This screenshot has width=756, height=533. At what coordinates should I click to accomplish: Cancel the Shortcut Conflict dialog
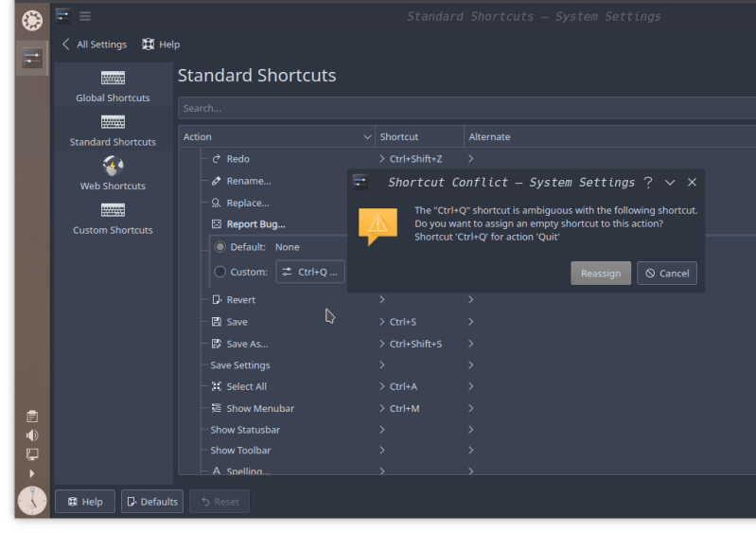point(667,274)
